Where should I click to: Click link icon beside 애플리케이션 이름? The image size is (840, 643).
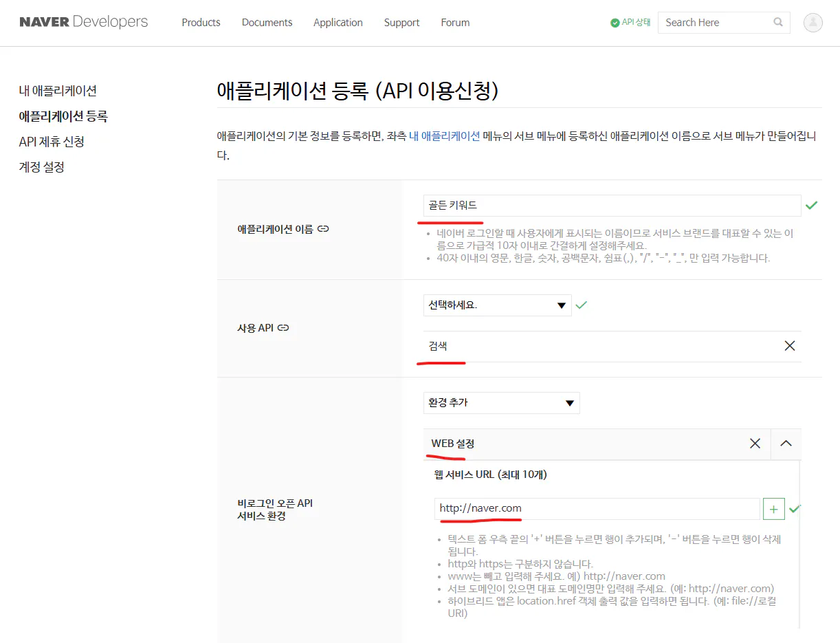point(323,229)
